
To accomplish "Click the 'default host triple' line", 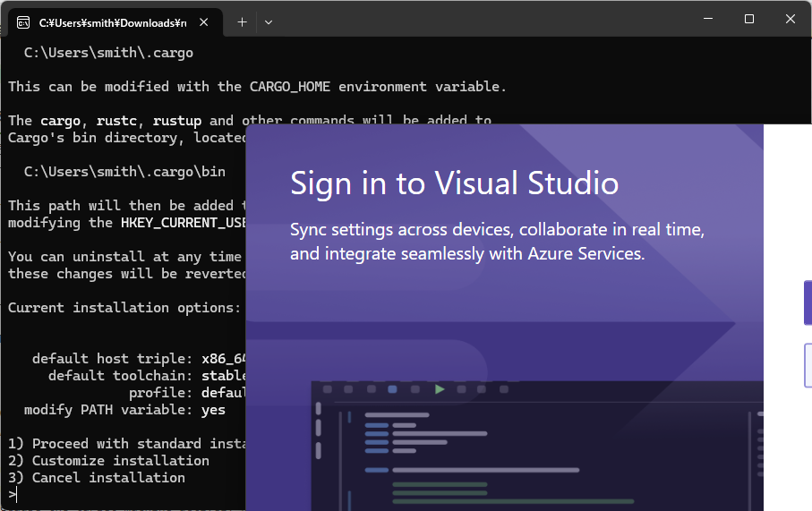I will coord(139,359).
